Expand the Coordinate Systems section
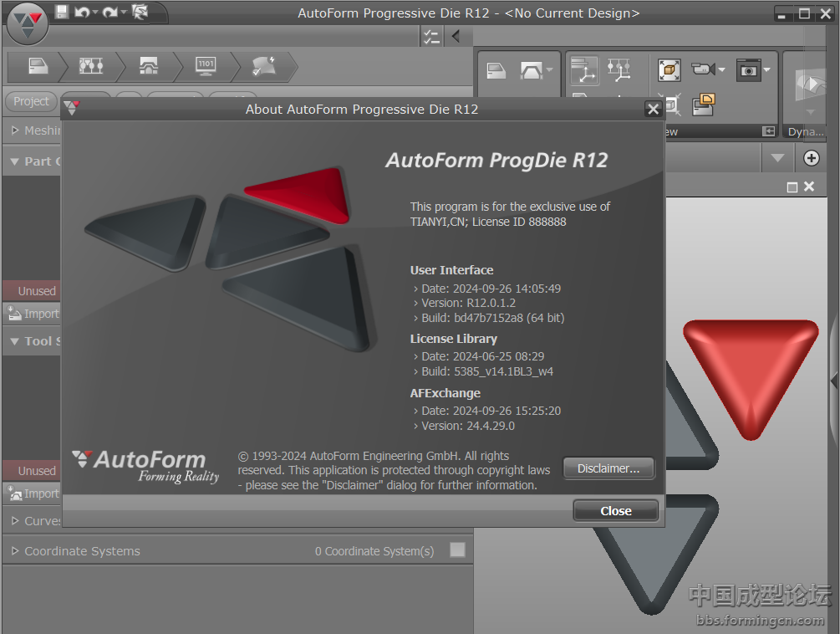This screenshot has width=840, height=634. click(x=15, y=551)
